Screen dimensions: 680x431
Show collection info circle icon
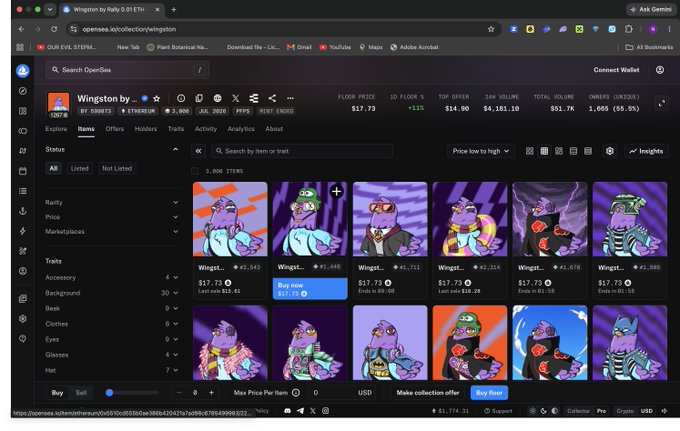tap(181, 98)
